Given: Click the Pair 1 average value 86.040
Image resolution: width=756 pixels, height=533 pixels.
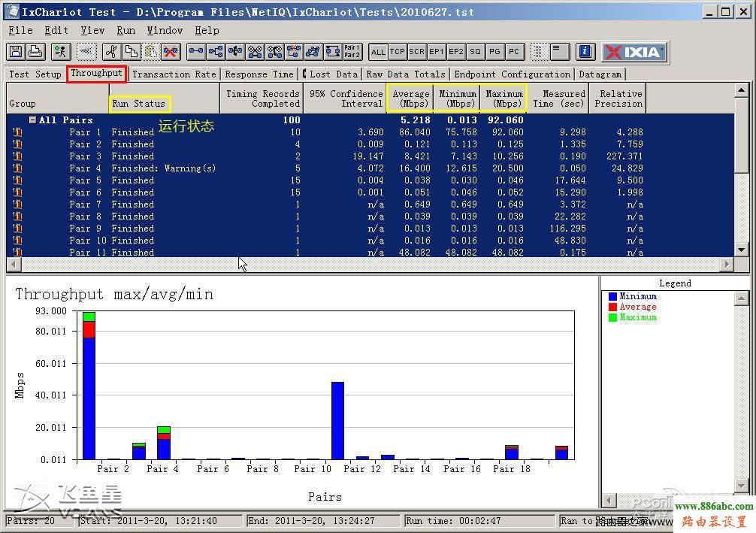Looking at the screenshot, I should click(415, 132).
